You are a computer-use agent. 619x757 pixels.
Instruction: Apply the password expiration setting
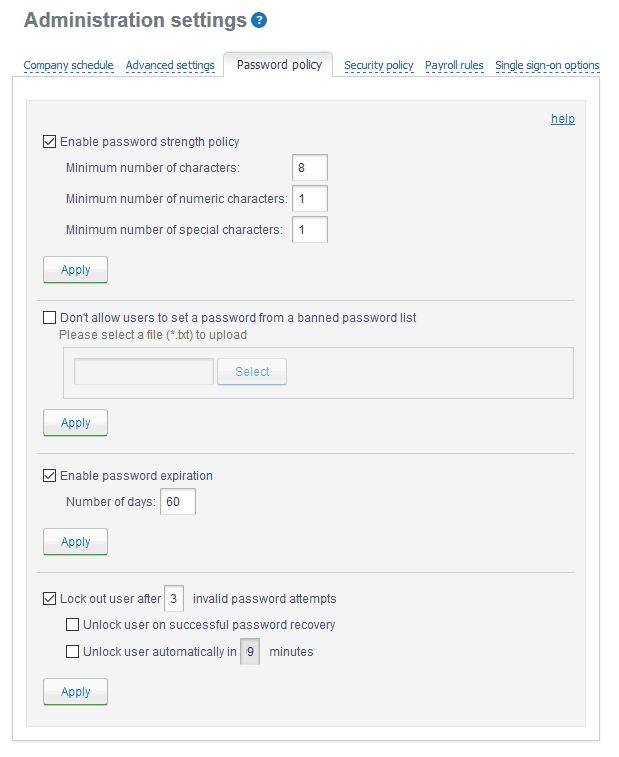click(75, 542)
